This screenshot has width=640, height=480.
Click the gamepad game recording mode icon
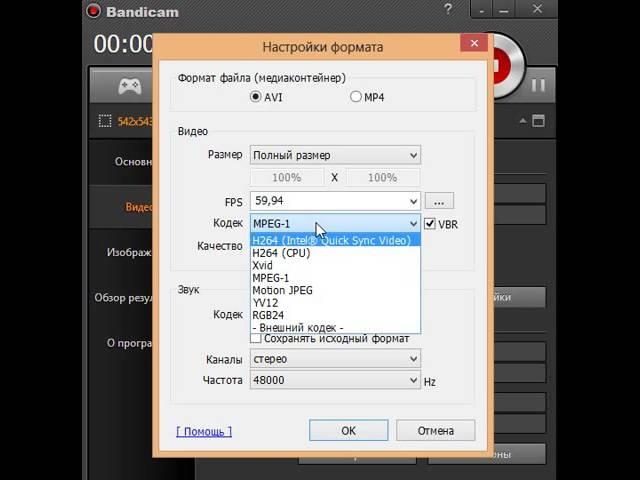click(x=130, y=86)
